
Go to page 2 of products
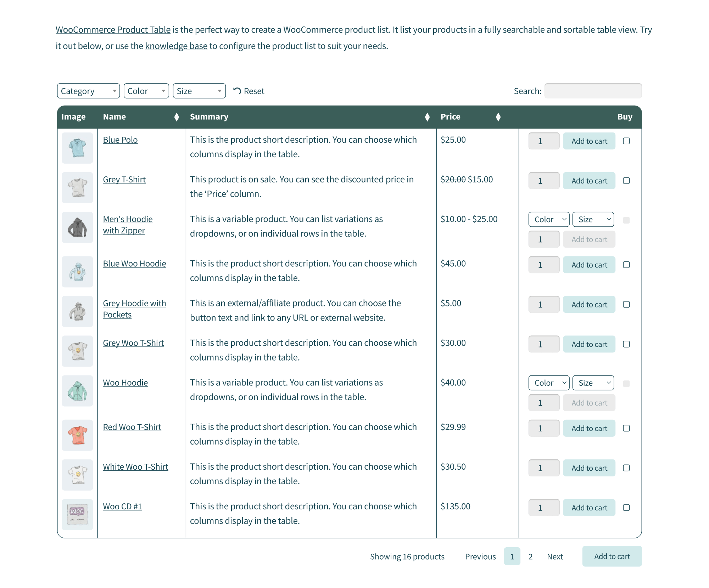(530, 556)
